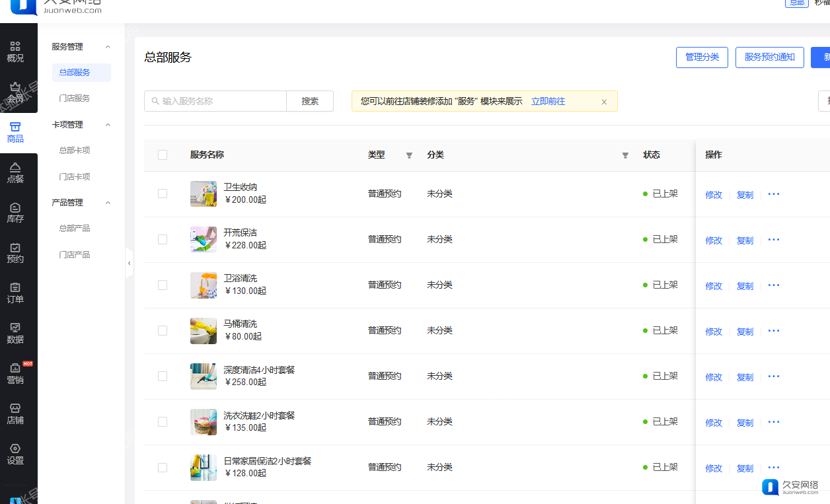830x504 pixels.
Task: Open the 开荒保洁 service thumbnail
Action: (x=204, y=240)
